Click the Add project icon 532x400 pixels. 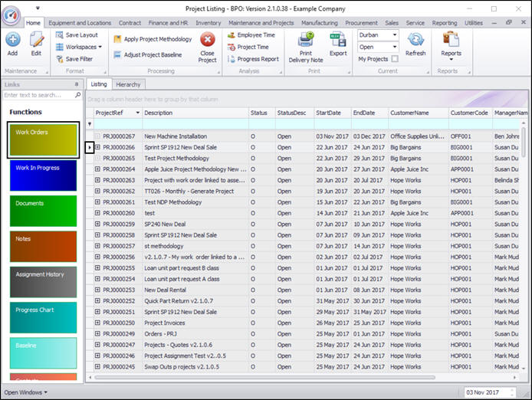[x=12, y=40]
